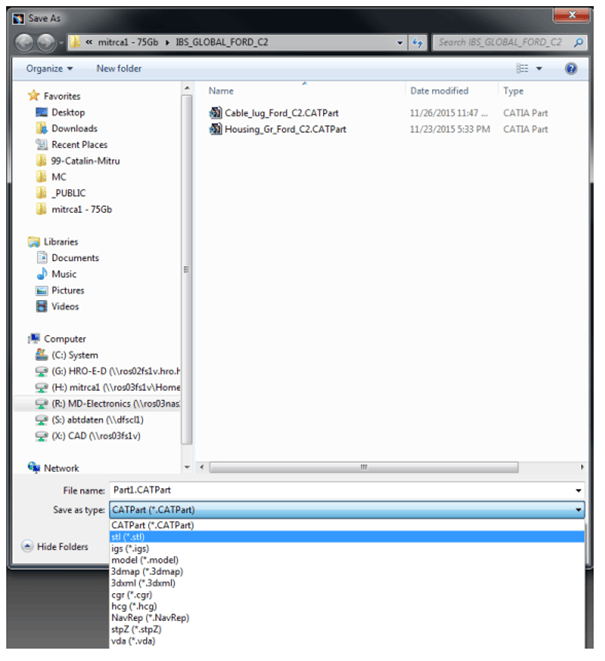Screen dimensions: 605x661
Task: Go back using the Back arrow button
Action: point(24,42)
